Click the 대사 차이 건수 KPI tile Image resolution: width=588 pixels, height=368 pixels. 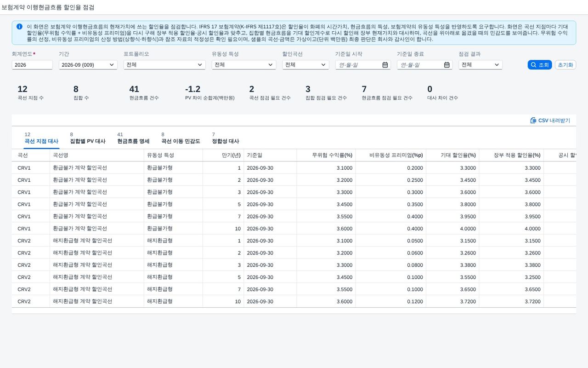[x=442, y=93]
